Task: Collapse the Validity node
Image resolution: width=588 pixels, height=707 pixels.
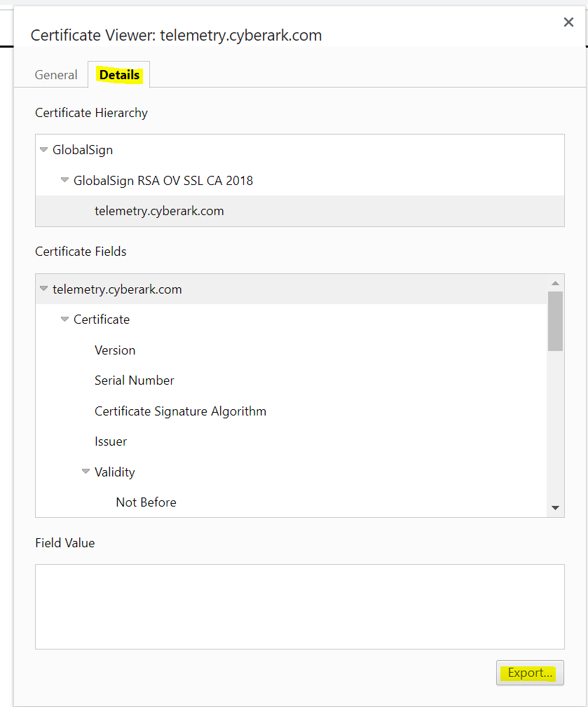Action: 86,472
